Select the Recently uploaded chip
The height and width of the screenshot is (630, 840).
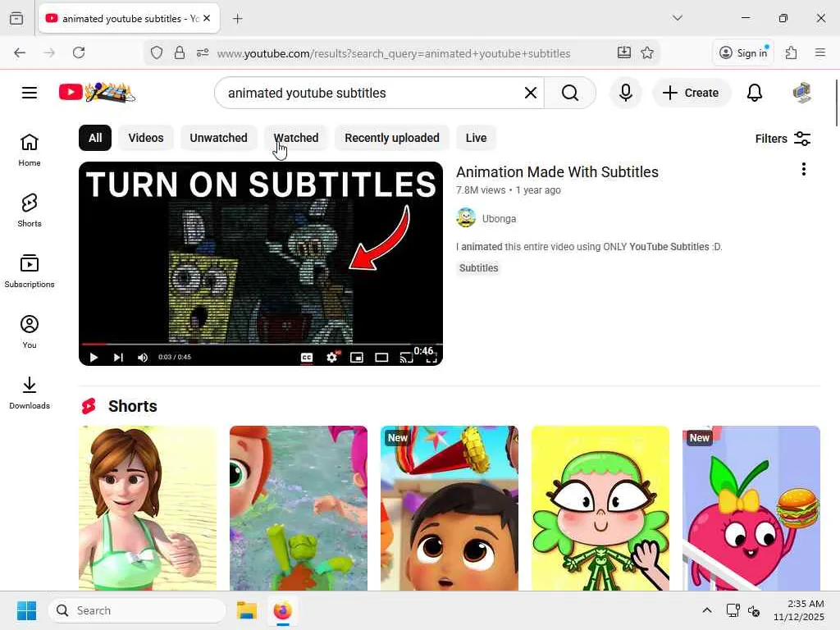[392, 138]
